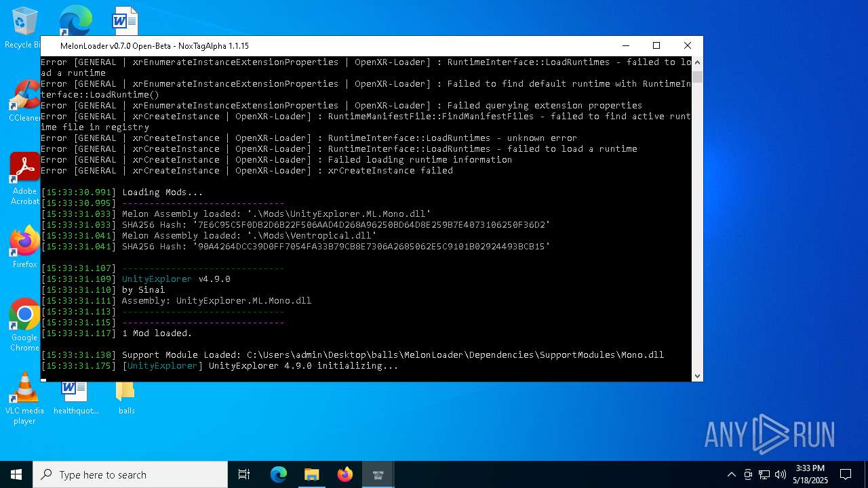Select the MelonLoader console taskbar button
Viewport: 868px width, 488px height.
pyautogui.click(x=378, y=474)
